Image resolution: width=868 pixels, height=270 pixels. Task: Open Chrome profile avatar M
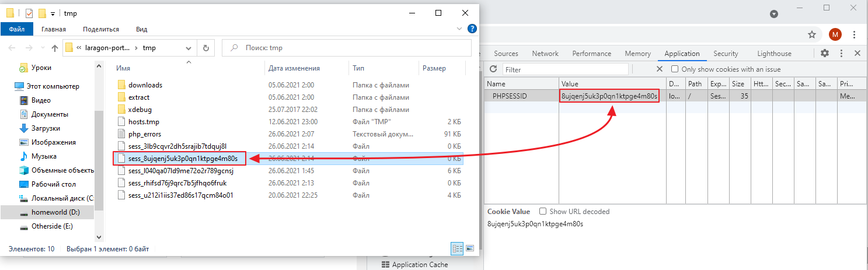click(835, 34)
